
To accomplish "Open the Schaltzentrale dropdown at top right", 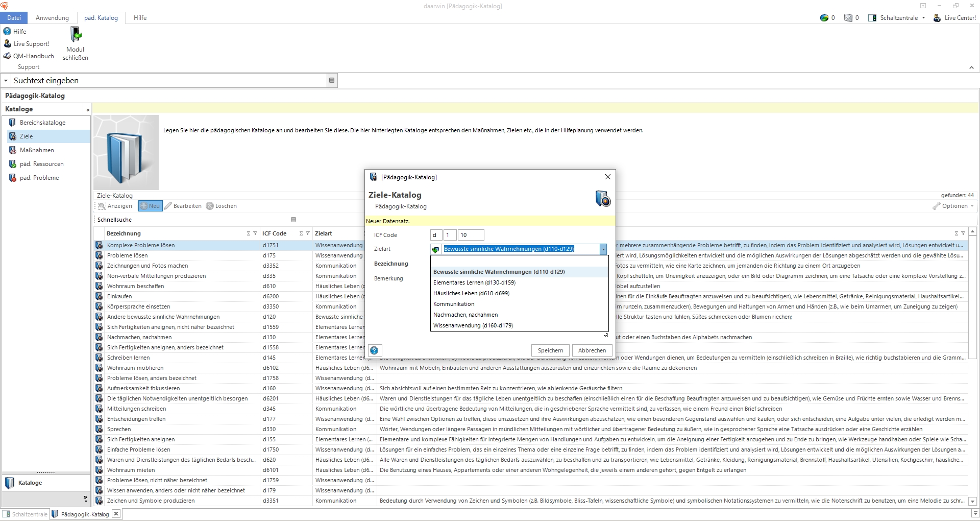I will tap(897, 18).
